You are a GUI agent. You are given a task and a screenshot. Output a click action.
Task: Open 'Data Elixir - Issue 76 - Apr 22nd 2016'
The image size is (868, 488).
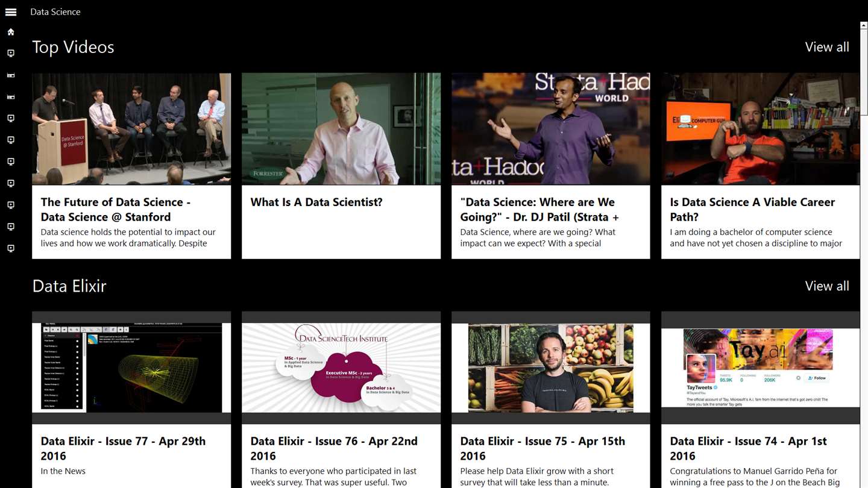point(334,448)
